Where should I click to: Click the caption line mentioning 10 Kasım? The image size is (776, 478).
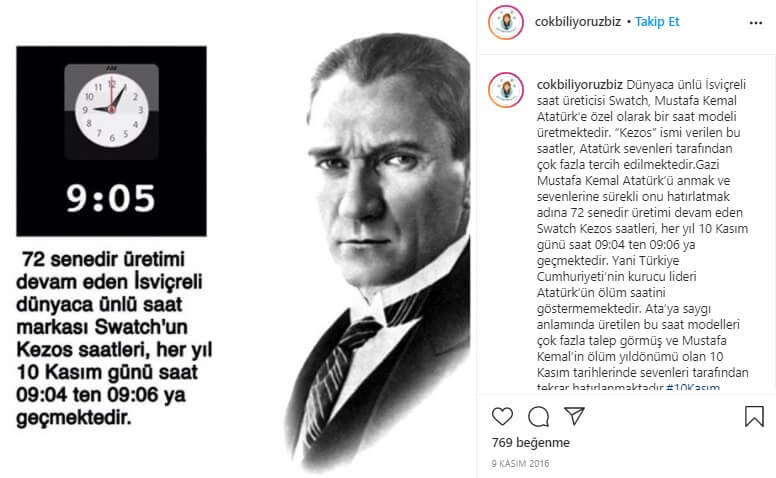[642, 229]
